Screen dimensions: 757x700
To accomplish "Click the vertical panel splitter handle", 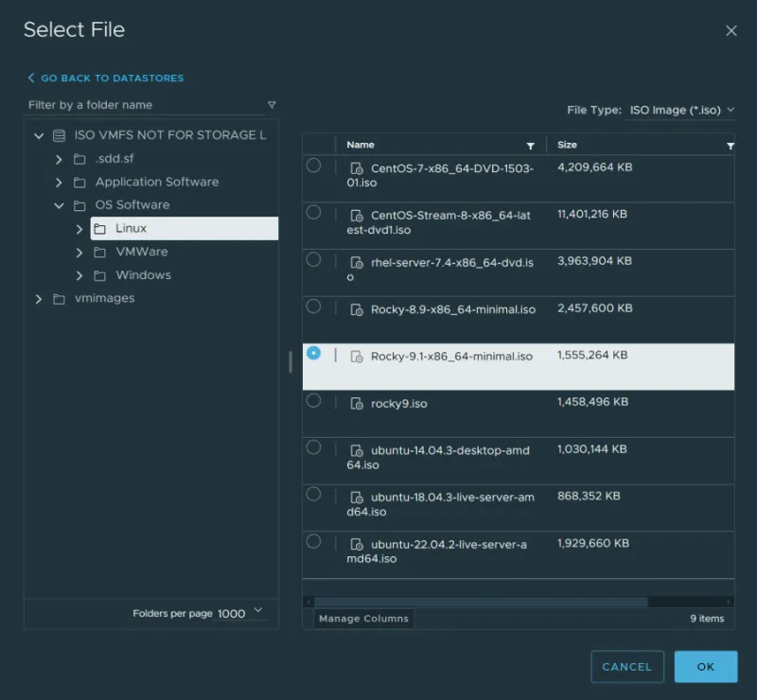I will pyautogui.click(x=290, y=361).
